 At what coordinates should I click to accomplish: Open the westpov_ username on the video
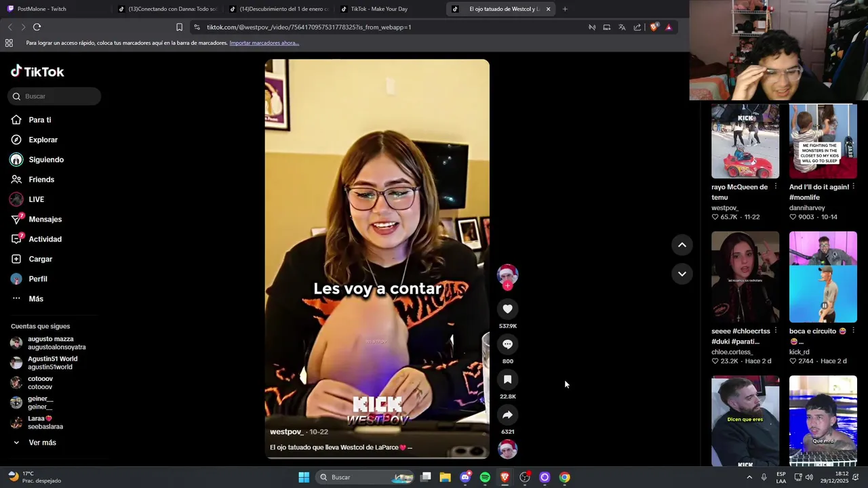click(x=286, y=432)
